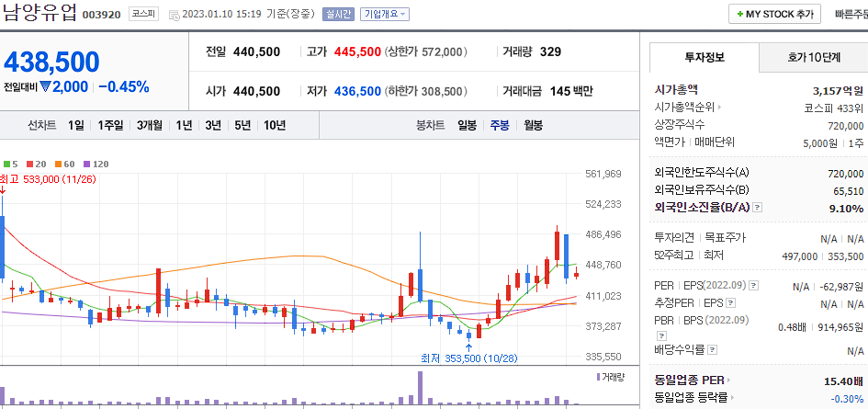Click 거래량 value 329
The image size is (868, 409).
pos(550,52)
